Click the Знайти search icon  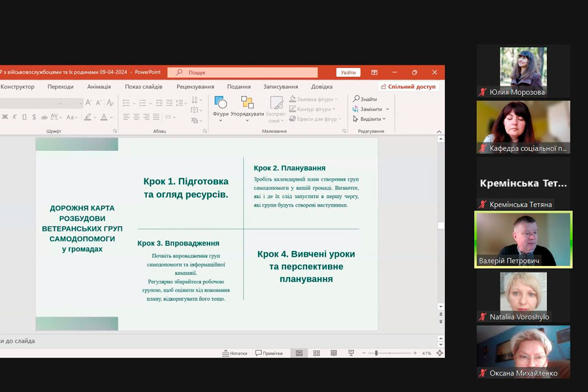pyautogui.click(x=357, y=99)
